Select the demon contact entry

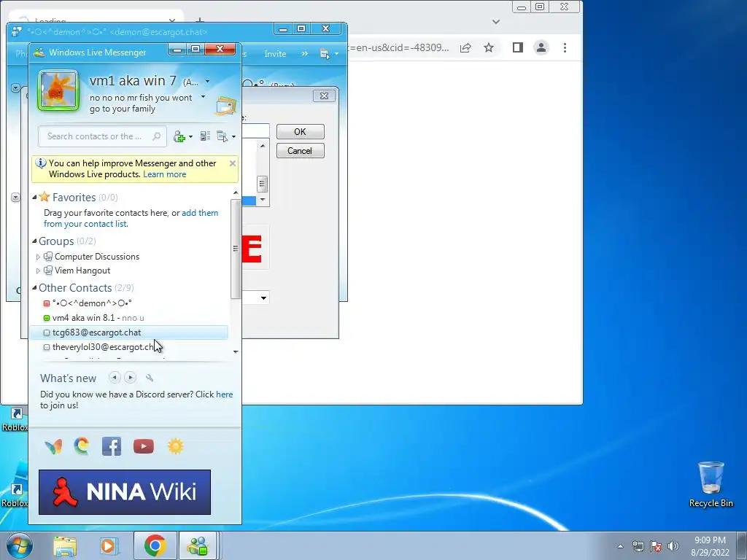tap(128, 303)
